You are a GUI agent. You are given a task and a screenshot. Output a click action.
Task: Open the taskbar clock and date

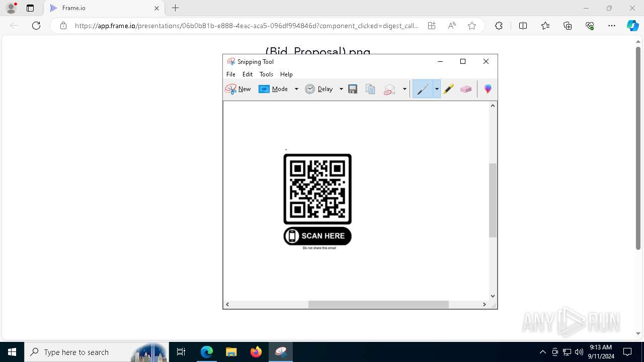(601, 352)
